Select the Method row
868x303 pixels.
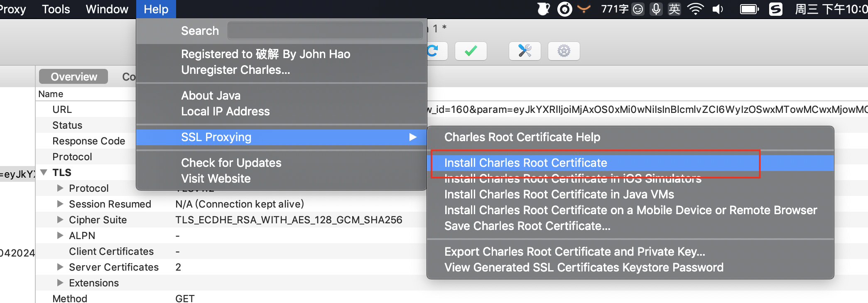pos(70,298)
